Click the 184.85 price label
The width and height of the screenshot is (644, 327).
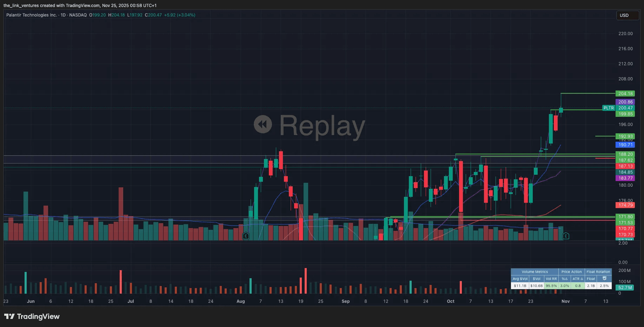click(x=625, y=172)
